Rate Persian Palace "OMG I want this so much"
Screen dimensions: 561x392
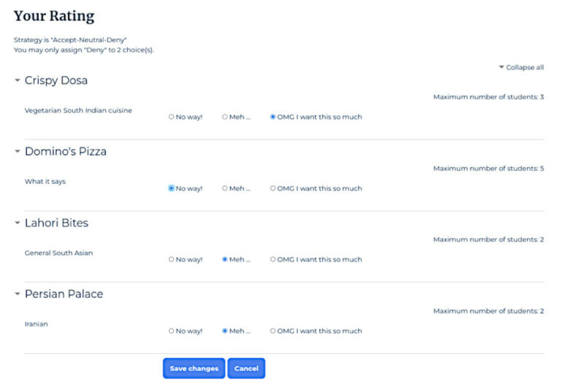pyautogui.click(x=273, y=331)
